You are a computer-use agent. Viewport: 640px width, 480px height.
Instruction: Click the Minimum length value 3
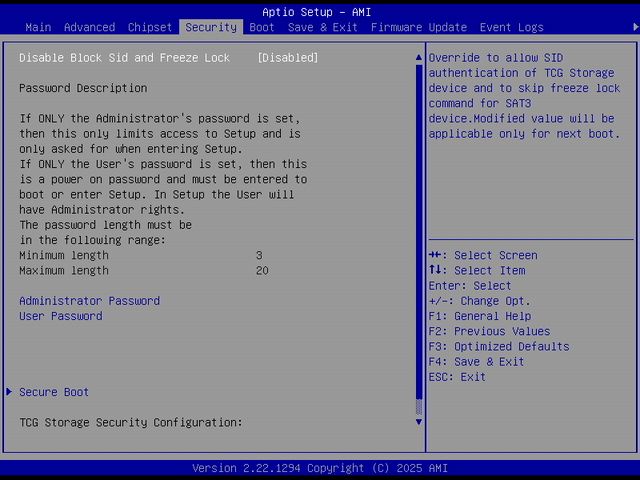click(x=259, y=255)
